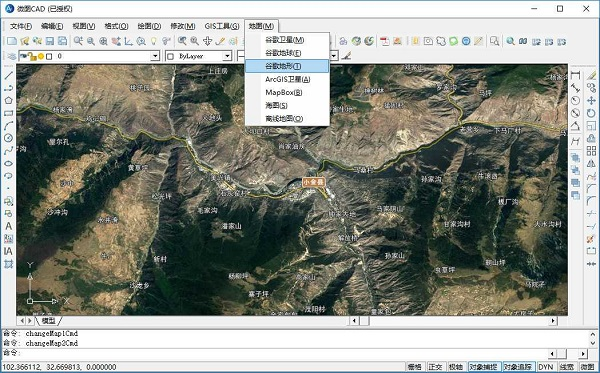Click the linear dimension tool on right
The width and height of the screenshot is (600, 373).
click(x=576, y=75)
